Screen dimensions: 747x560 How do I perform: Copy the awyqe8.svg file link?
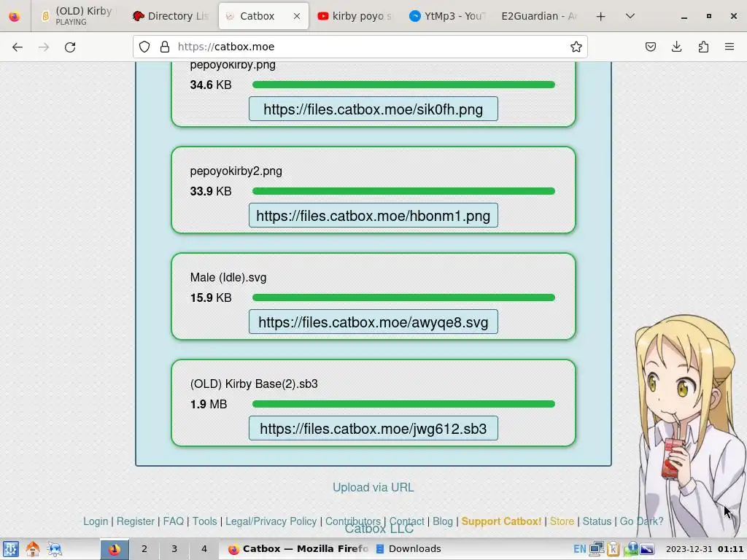coord(373,322)
